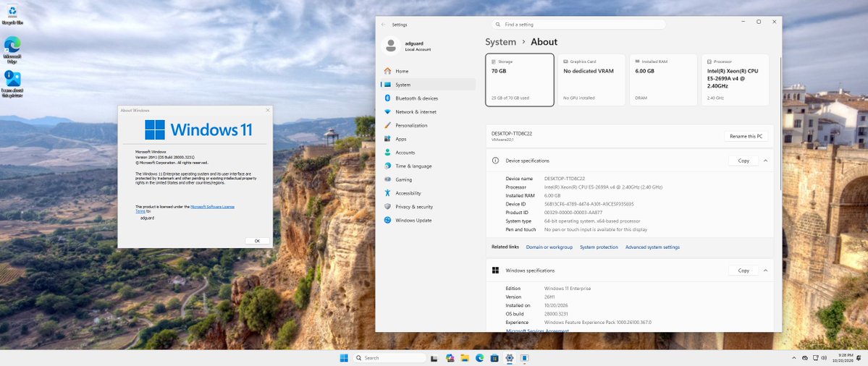Image resolution: width=868 pixels, height=366 pixels.
Task: Open the Microsoft Edge desktop shortcut
Action: pyautogui.click(x=12, y=50)
